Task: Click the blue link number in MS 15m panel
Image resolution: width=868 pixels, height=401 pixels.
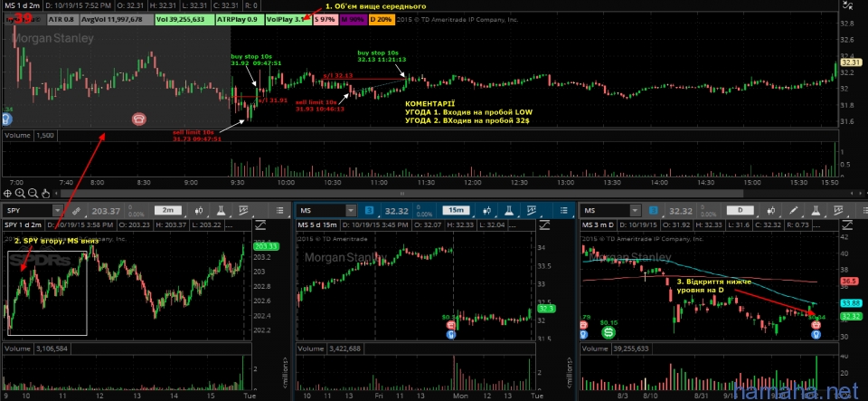Action: (371, 211)
